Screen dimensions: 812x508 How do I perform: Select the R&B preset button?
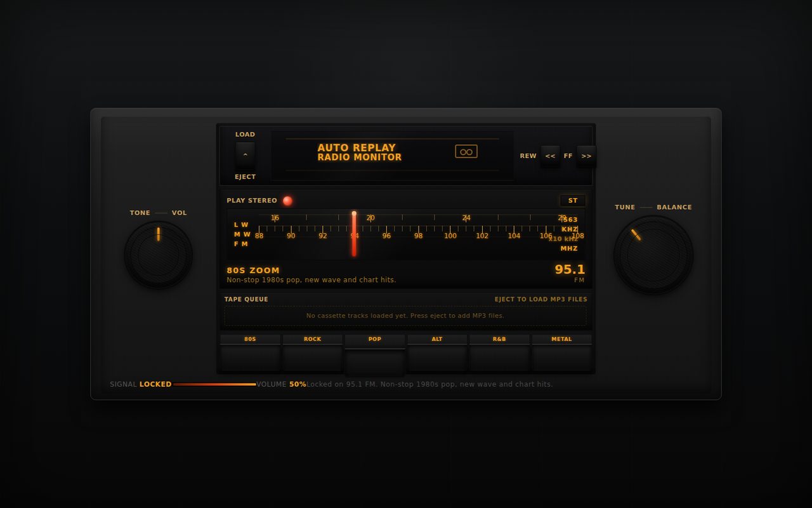(499, 352)
